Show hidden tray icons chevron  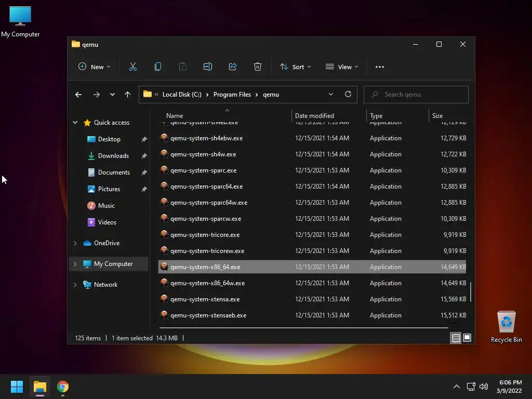457,387
